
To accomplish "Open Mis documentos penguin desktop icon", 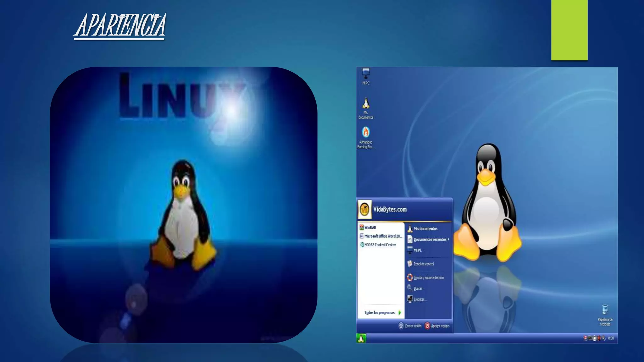I will tap(366, 103).
